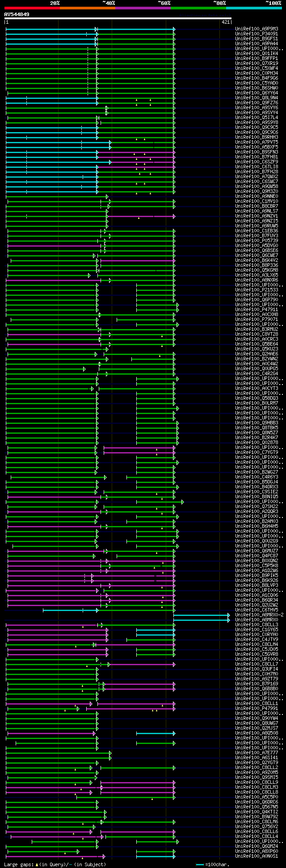Open hit UniRef100_A9PA44
The width and height of the screenshot is (286, 868).
pyautogui.click(x=257, y=44)
